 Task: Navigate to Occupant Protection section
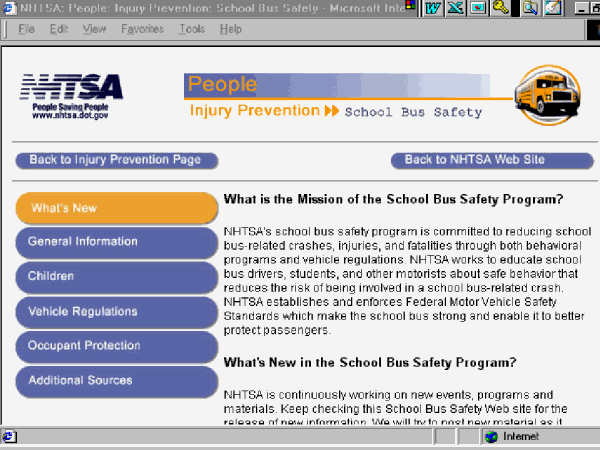[116, 346]
